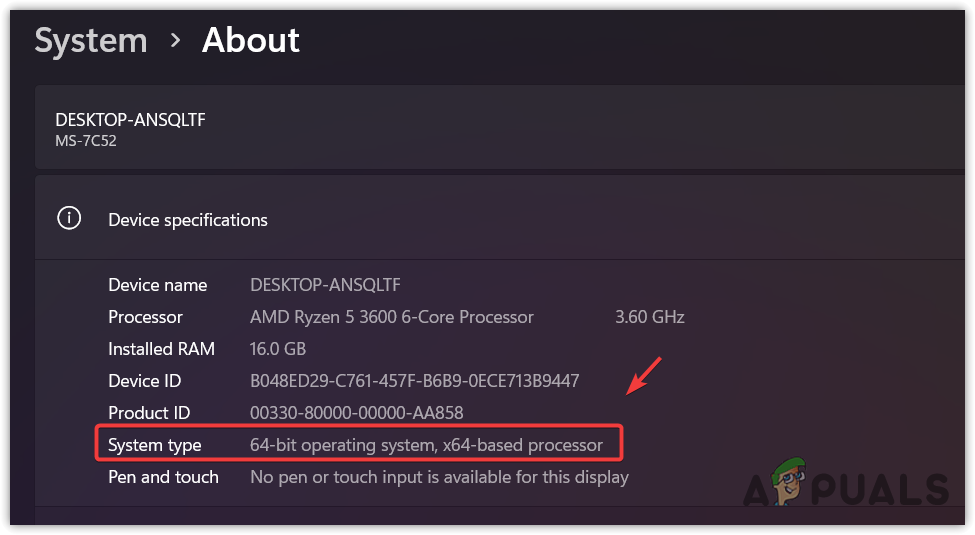
Task: Click the highlighted System type label
Action: pos(155,445)
